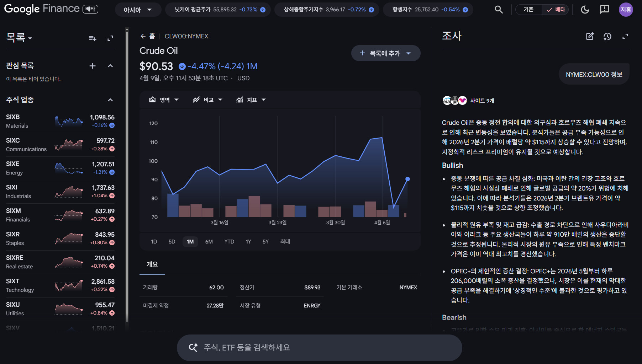Select the 최대 chart range

[x=285, y=242]
